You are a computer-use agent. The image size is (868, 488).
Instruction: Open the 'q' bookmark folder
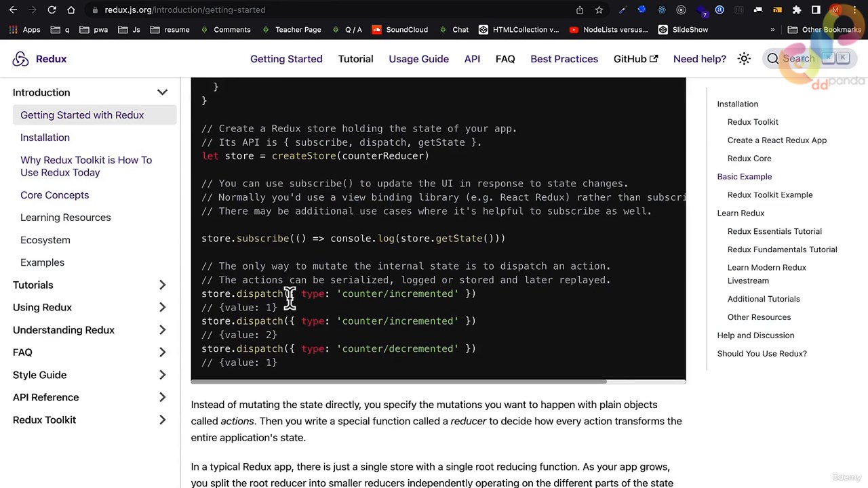[60, 30]
